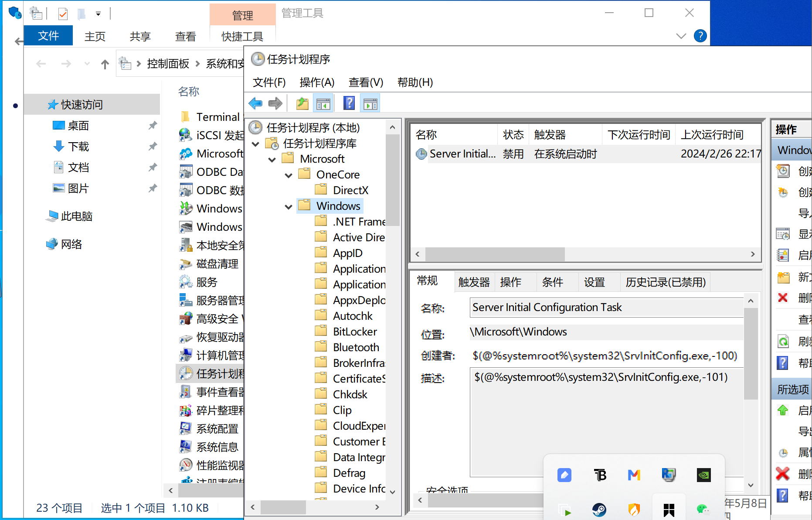Expand the Explorer ribbon with the chevron

(x=681, y=36)
